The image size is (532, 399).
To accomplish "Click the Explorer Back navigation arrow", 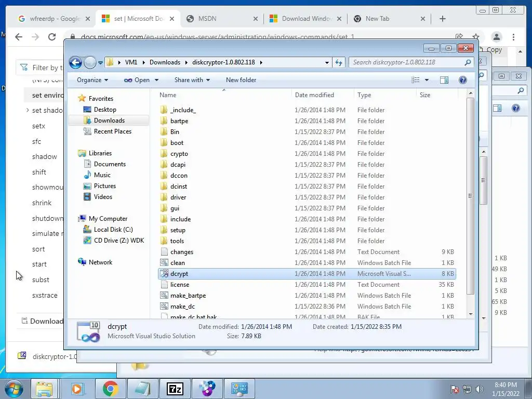I will [x=75, y=62].
